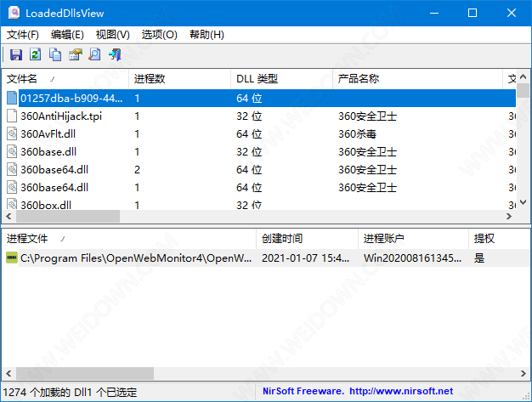
Task: Click the upper list horizontal scrollbar thumb
Action: pyautogui.click(x=68, y=216)
